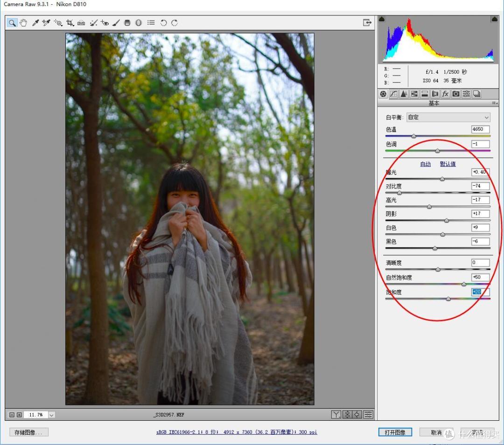Zoom in with the plus button

[x=19, y=415]
